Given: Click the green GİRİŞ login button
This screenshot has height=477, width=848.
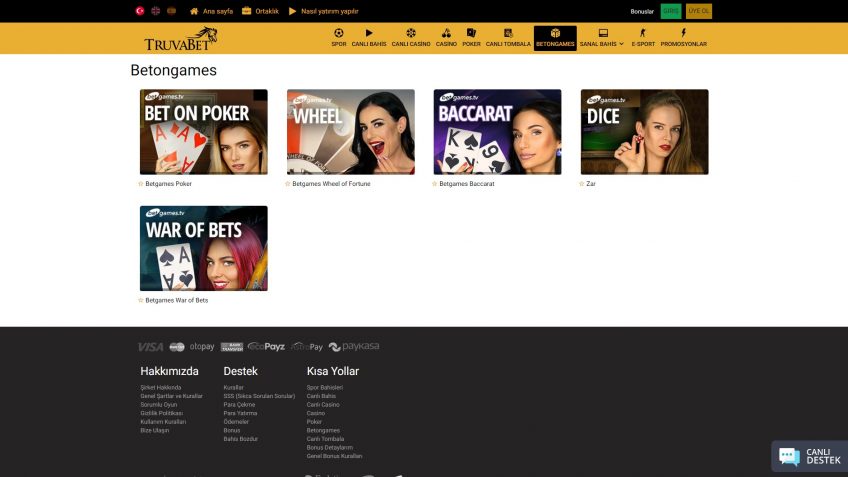Looking at the screenshot, I should click(671, 11).
